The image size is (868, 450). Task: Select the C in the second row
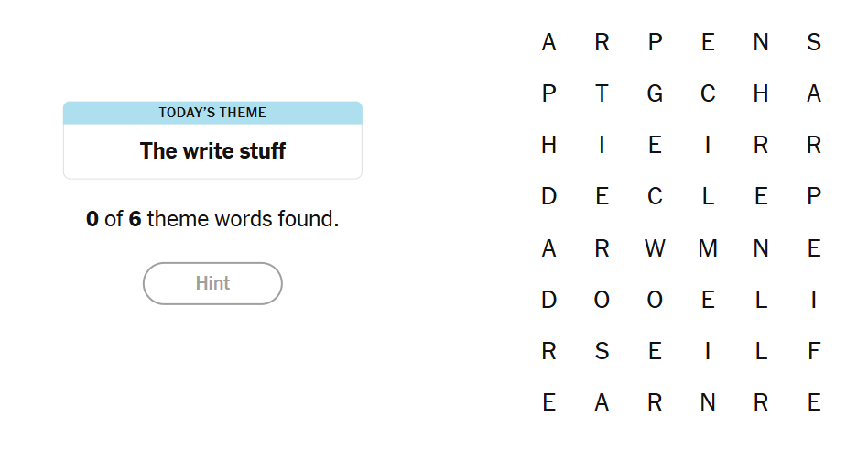point(708,94)
